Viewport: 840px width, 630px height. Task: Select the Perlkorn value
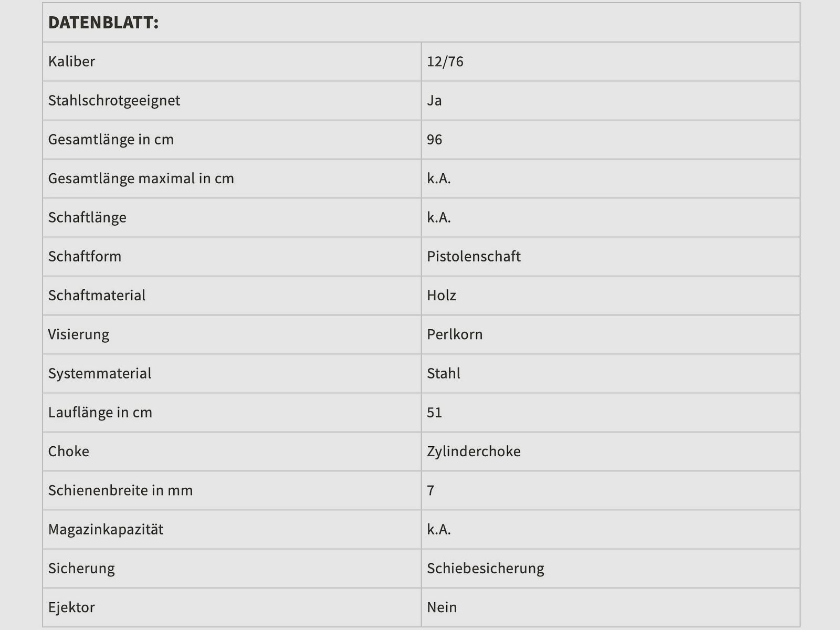[455, 334]
